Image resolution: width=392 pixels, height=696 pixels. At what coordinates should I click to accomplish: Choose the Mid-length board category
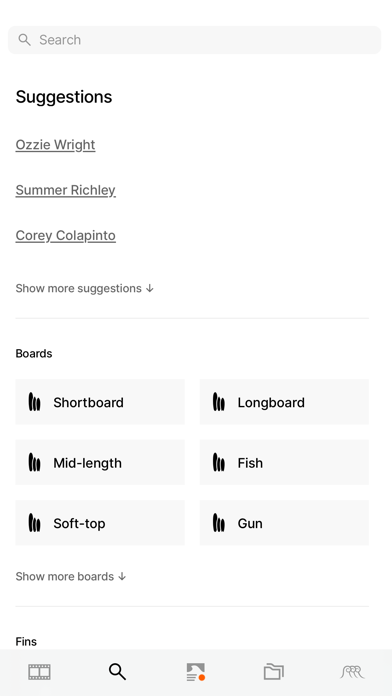tap(100, 463)
